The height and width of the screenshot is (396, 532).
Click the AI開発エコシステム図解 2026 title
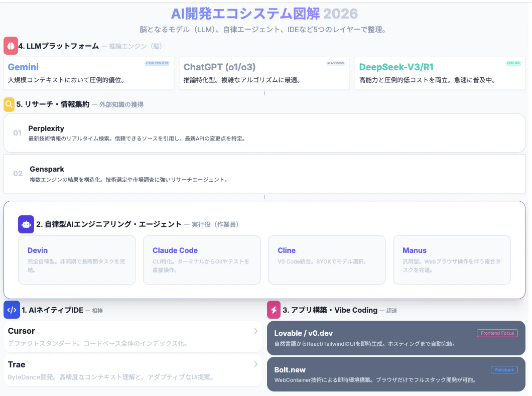[x=264, y=14]
